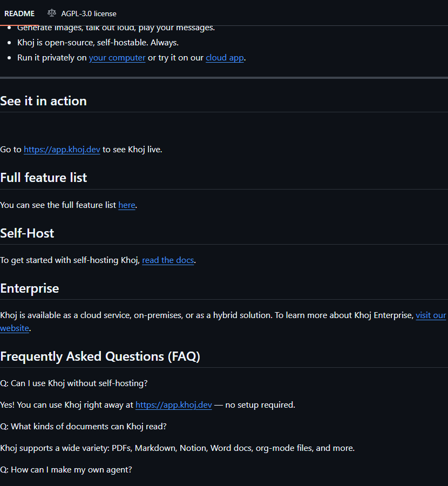Screen dimensions: 448x486
Task: Follow the "your computer" link
Action: tap(117, 58)
